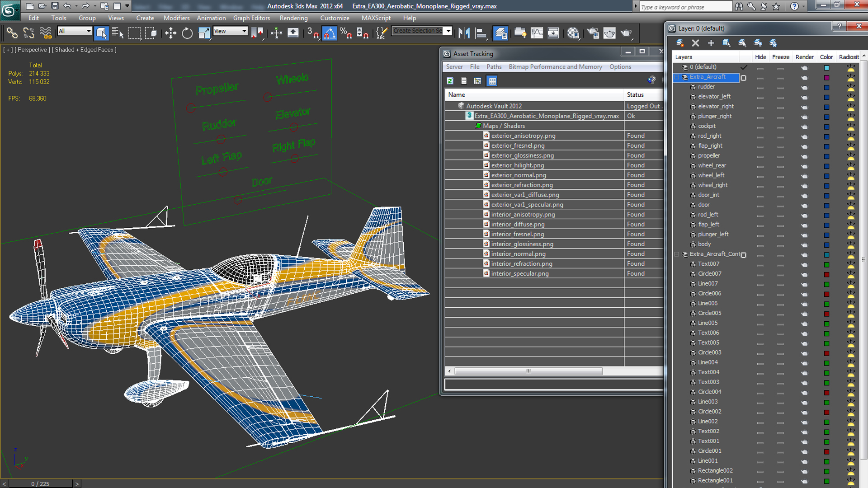This screenshot has width=868, height=488.
Task: Open the Shaded + Edged Faces label menu
Action: pos(84,50)
